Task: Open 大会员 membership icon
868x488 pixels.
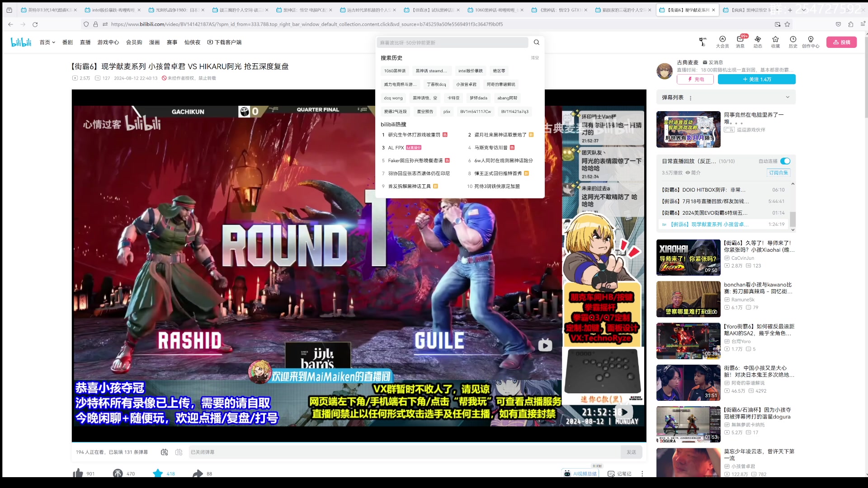Action: pyautogui.click(x=722, y=42)
